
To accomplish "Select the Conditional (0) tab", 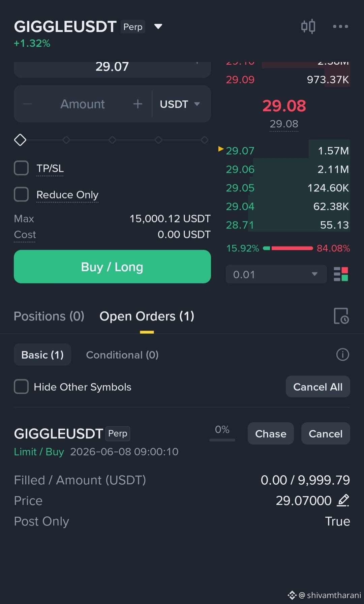I will coord(122,355).
